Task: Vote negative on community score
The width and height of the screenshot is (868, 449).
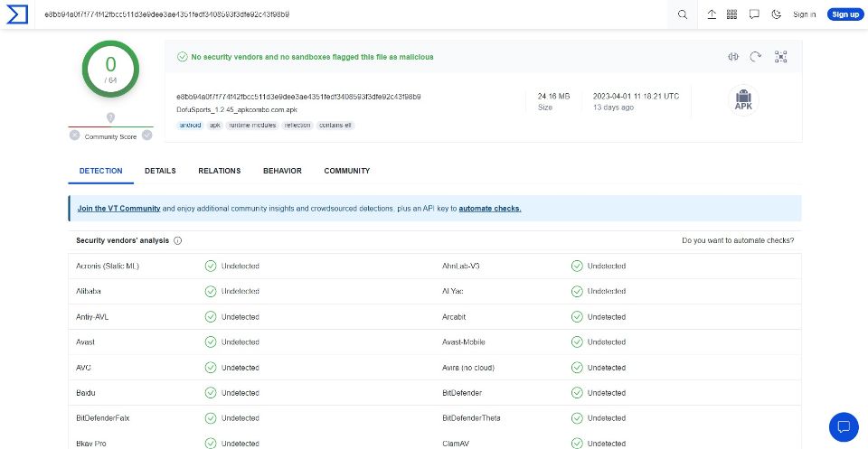Action: [75, 135]
